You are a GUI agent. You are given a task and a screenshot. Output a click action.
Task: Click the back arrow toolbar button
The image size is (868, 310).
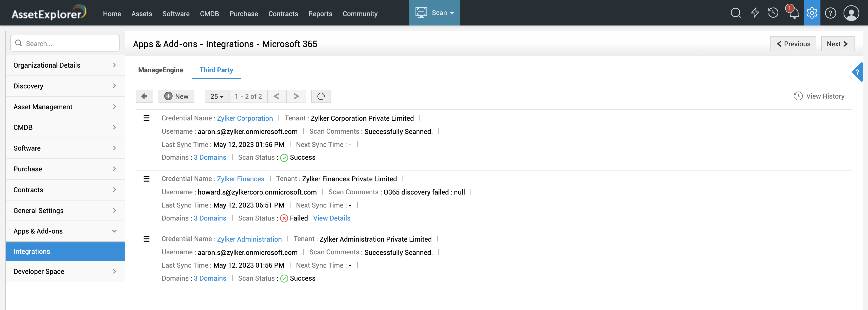coord(144,96)
